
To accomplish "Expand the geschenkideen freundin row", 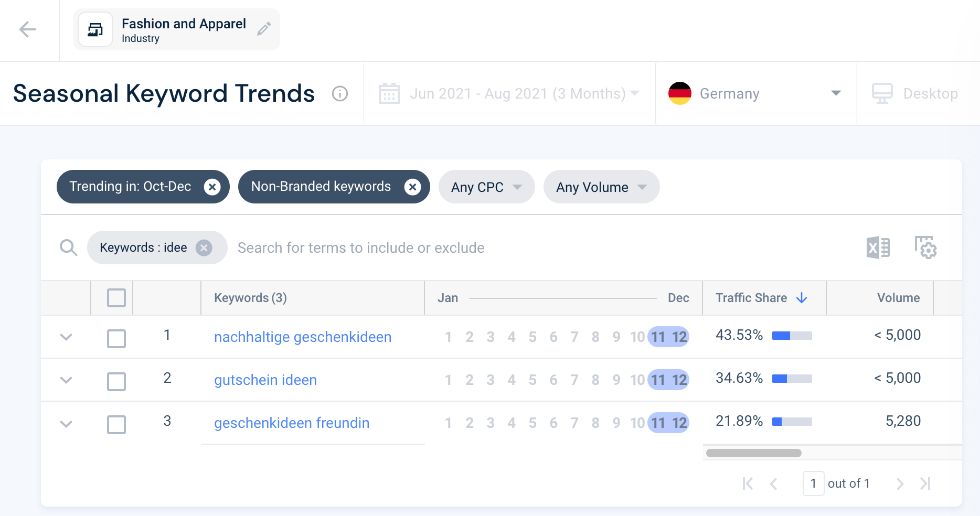I will point(66,424).
